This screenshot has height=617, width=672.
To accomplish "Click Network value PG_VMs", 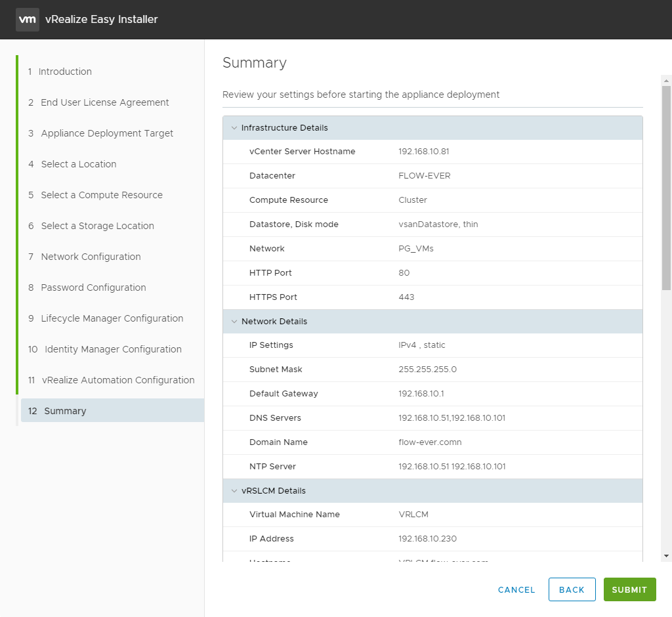I will [x=415, y=249].
